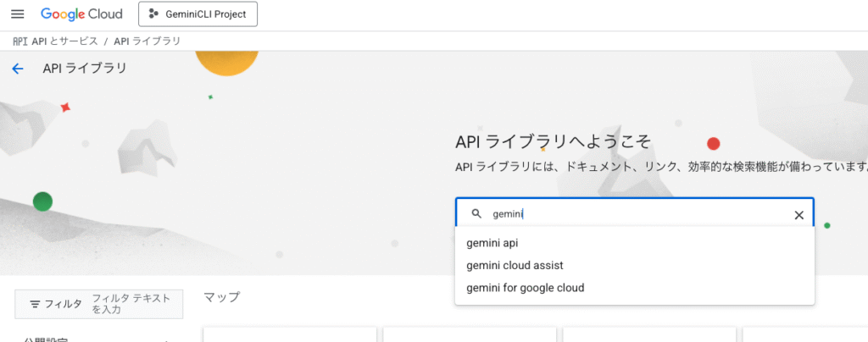
Task: Click the API とサービス breadcrumb
Action: pos(64,41)
